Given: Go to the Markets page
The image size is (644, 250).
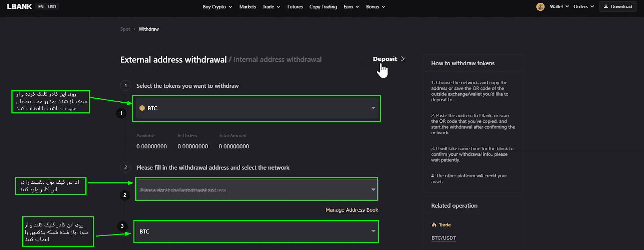Looking at the screenshot, I should 248,7.
